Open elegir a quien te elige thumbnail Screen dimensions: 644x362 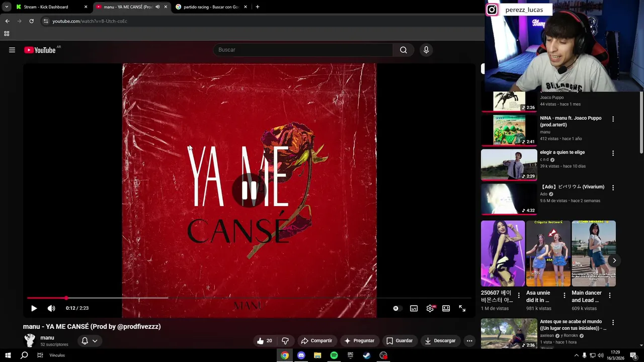click(509, 164)
